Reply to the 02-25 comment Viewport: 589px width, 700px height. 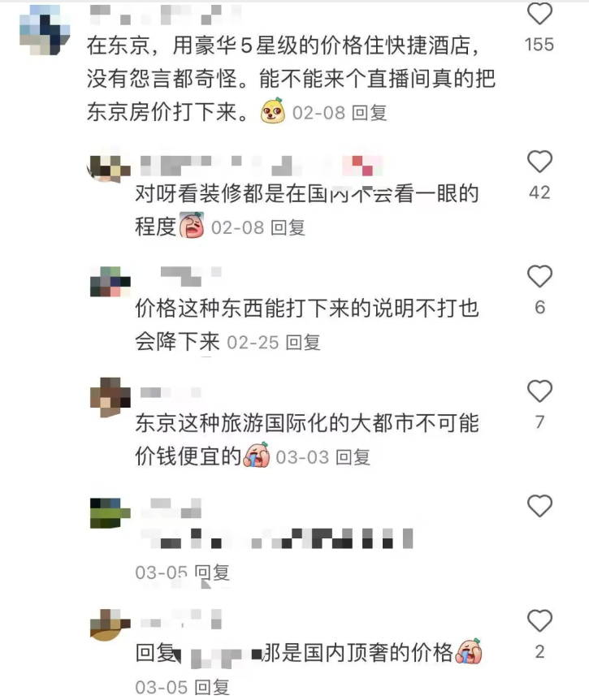303,343
